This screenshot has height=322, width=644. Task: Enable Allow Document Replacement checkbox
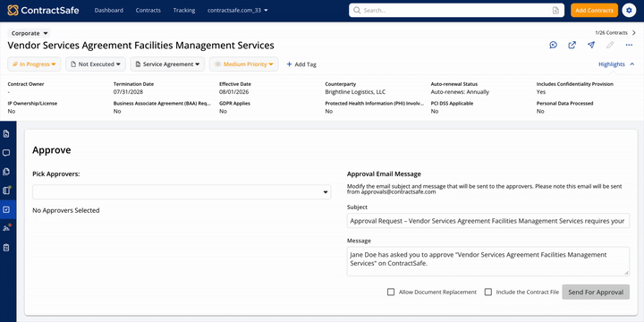click(x=391, y=292)
